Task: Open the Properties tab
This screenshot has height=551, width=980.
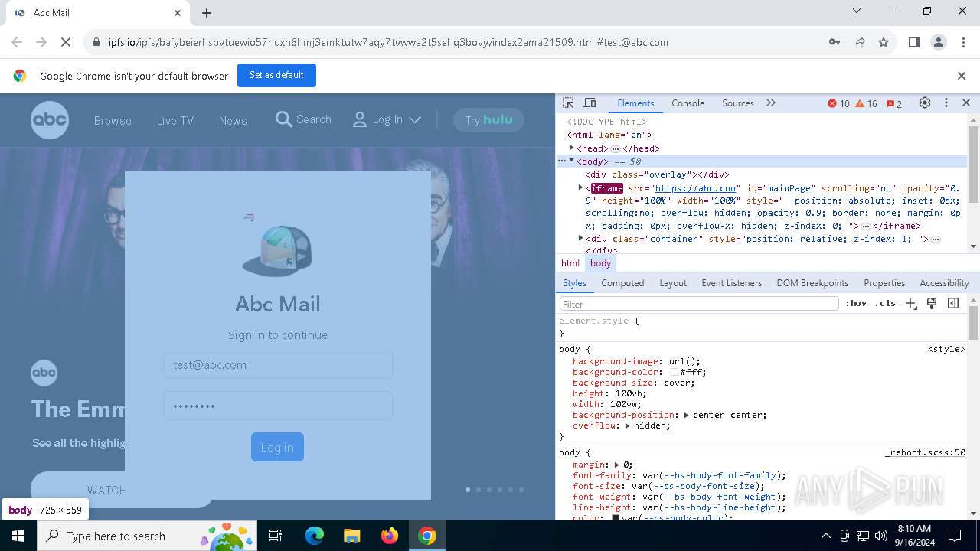Action: tap(884, 283)
